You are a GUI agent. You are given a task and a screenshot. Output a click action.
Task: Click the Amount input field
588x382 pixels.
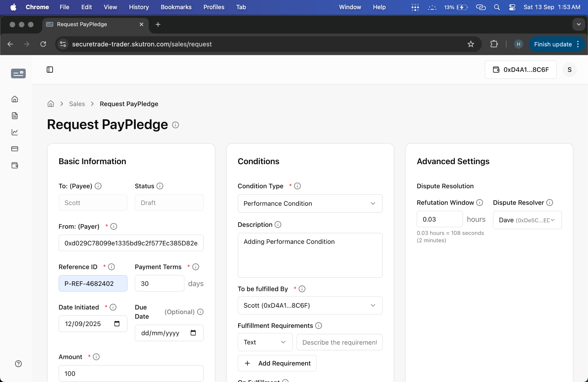[x=131, y=373]
